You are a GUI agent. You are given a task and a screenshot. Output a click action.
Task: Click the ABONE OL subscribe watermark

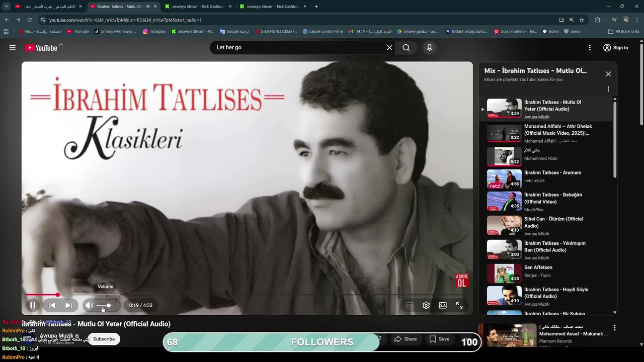[462, 280]
